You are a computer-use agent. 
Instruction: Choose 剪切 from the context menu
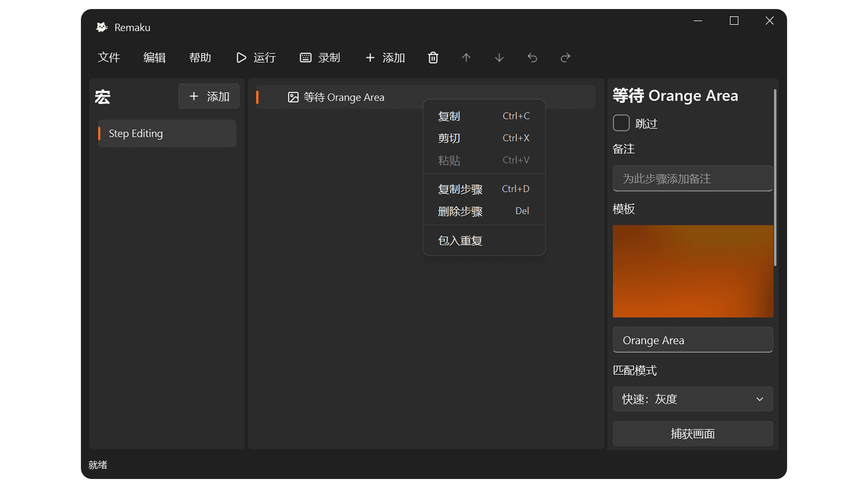click(x=484, y=138)
